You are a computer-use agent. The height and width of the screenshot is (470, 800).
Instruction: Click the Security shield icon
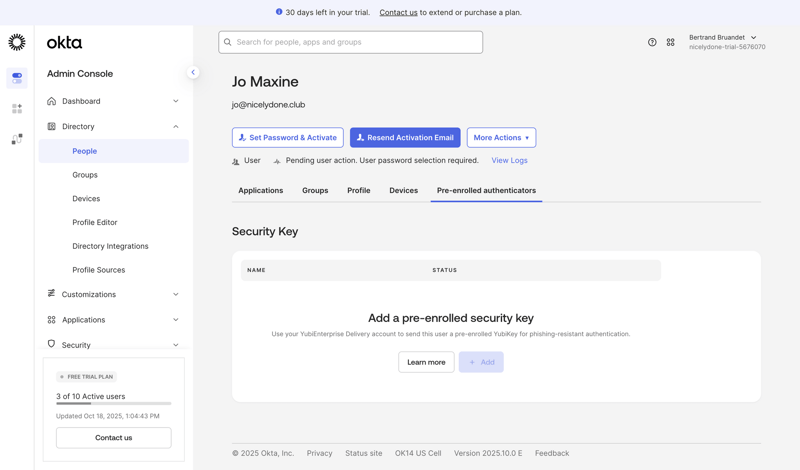click(x=51, y=344)
